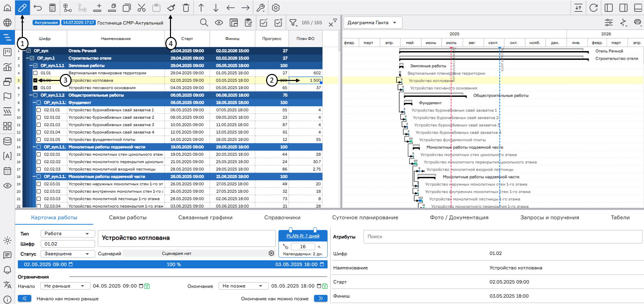Open the Суточное планирование tab
The height and width of the screenshot is (304, 644).
pos(365,217)
